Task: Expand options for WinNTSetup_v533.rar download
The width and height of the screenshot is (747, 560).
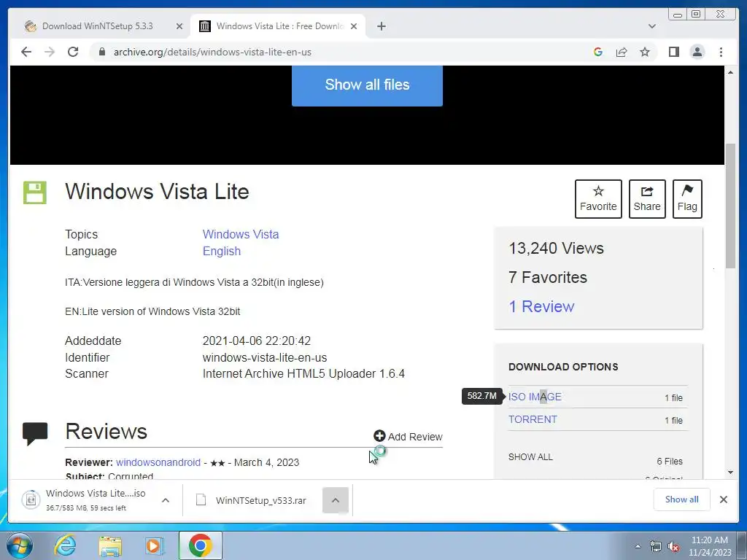Action: click(336, 500)
